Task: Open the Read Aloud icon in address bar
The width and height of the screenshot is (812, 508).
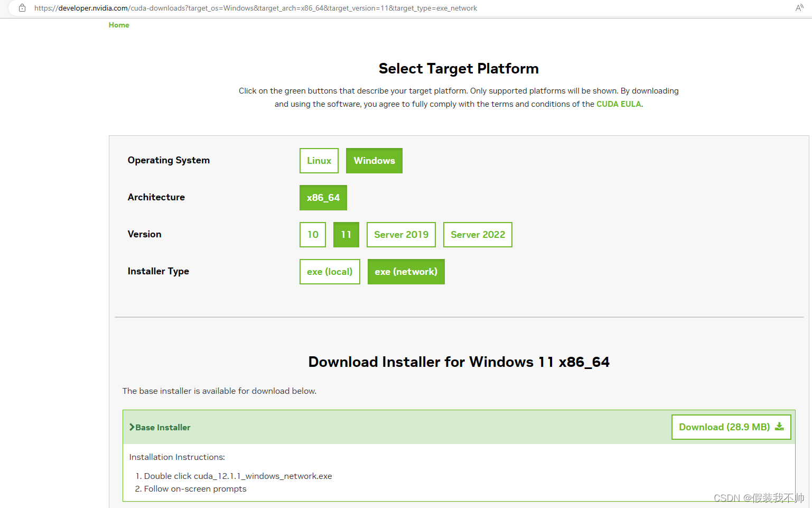Action: coord(799,8)
